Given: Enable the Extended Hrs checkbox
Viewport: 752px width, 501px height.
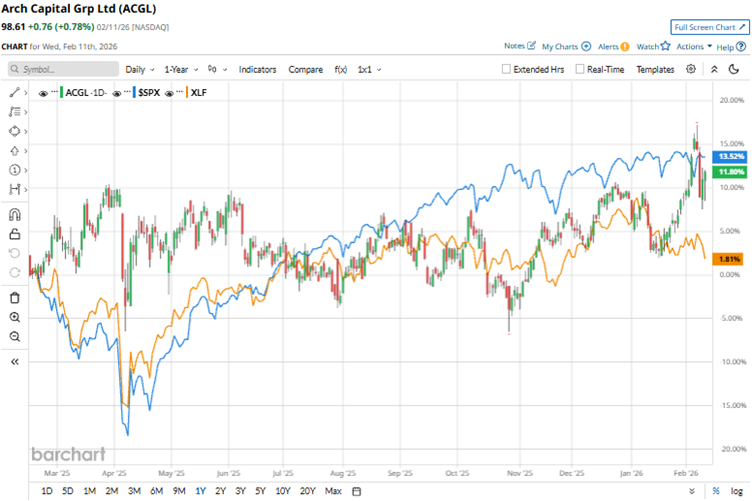Looking at the screenshot, I should (x=507, y=70).
